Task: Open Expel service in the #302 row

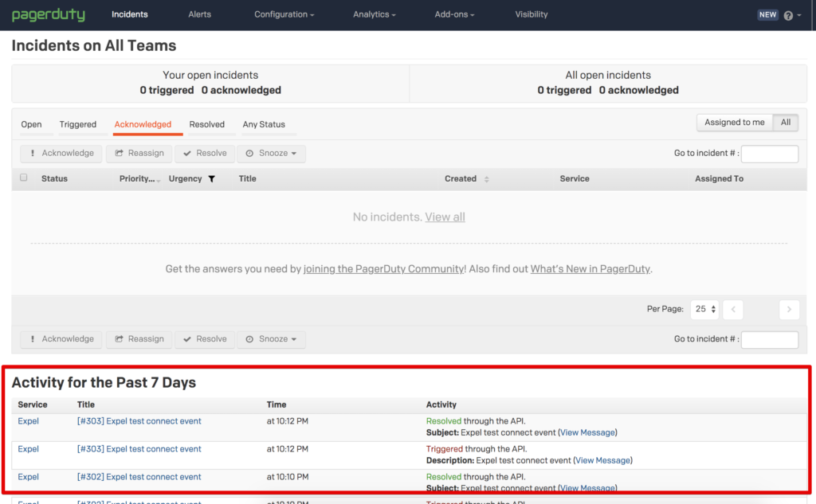Action: point(28,477)
